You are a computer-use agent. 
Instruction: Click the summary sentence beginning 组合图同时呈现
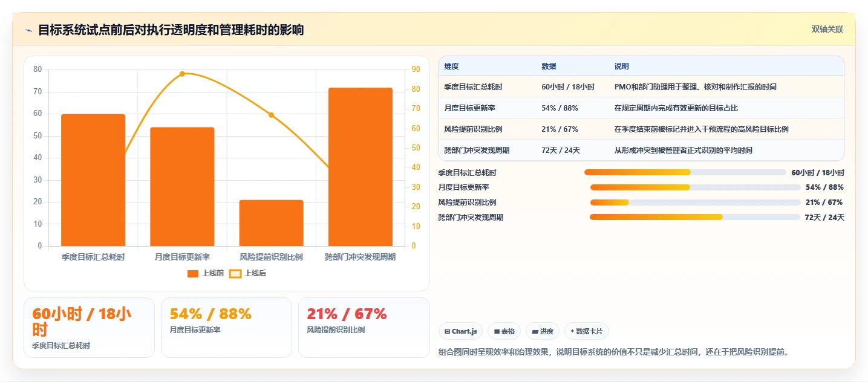(613, 352)
